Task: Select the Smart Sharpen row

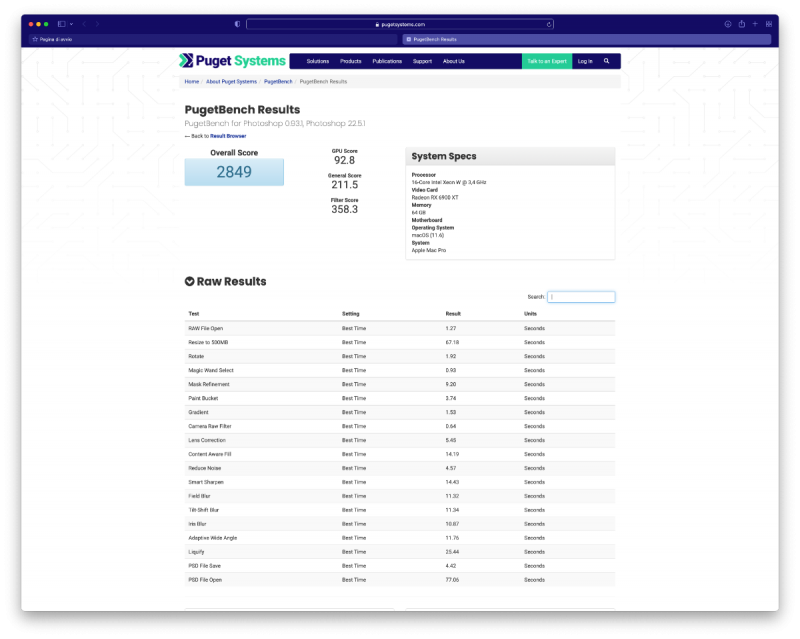Action: [x=399, y=482]
